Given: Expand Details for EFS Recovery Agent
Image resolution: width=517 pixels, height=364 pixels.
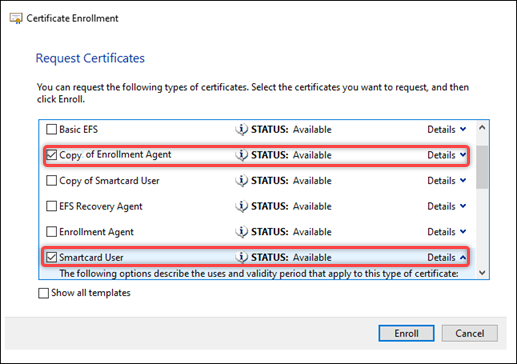Looking at the screenshot, I should (x=447, y=206).
